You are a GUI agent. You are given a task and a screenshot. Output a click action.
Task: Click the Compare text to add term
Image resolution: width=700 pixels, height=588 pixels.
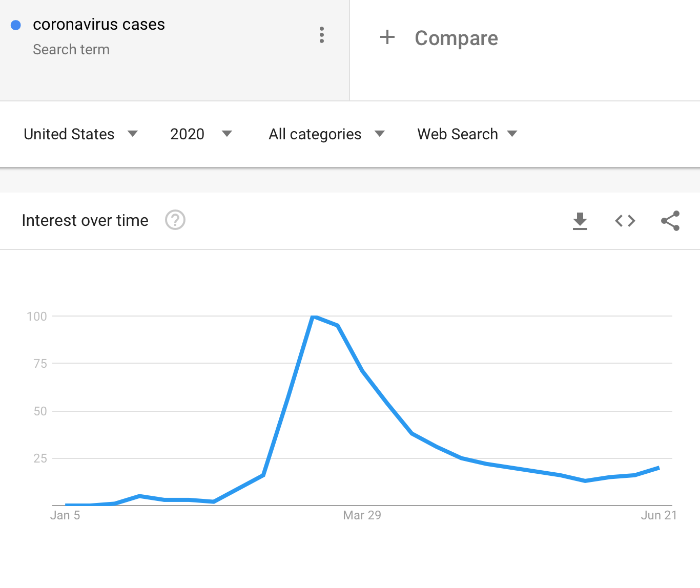coord(456,38)
